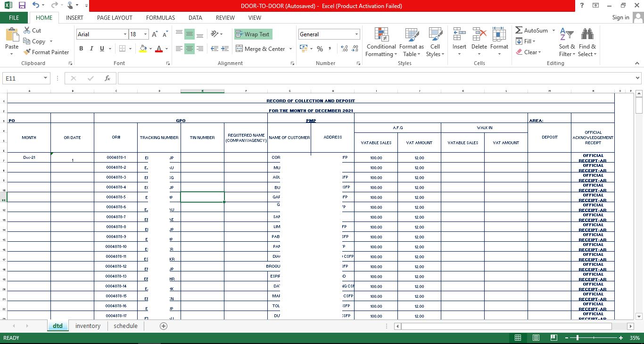Apply the yellow fill color

point(143,49)
